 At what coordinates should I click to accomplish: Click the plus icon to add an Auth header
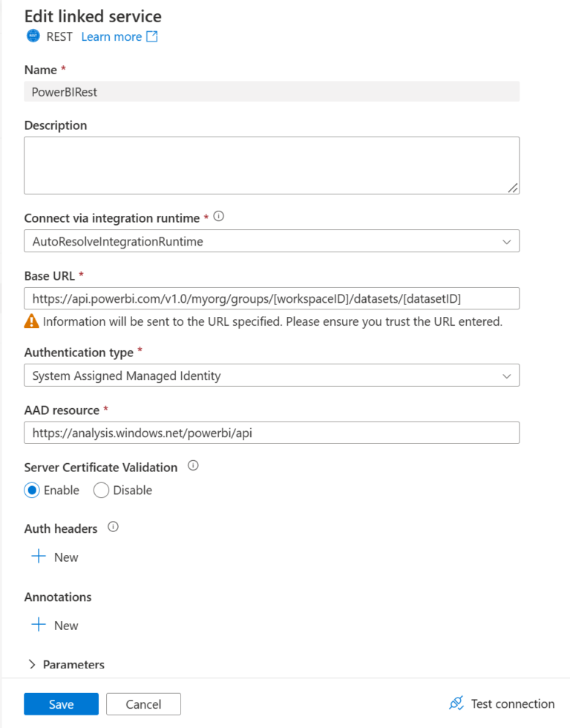pyautogui.click(x=39, y=557)
